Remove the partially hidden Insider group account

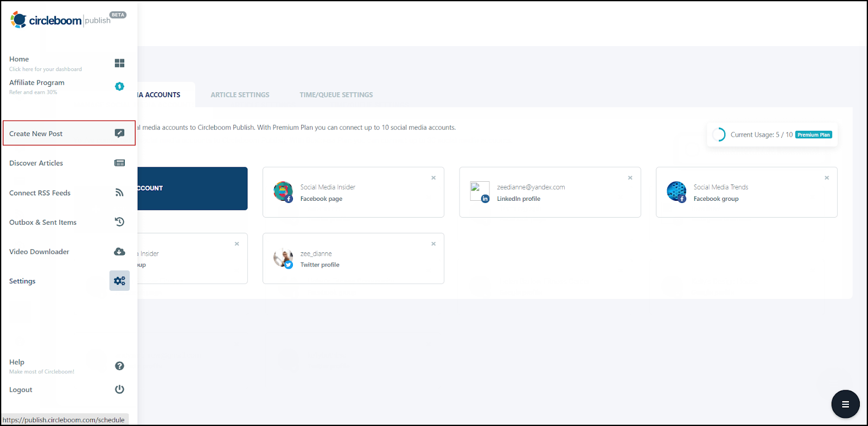coord(237,244)
